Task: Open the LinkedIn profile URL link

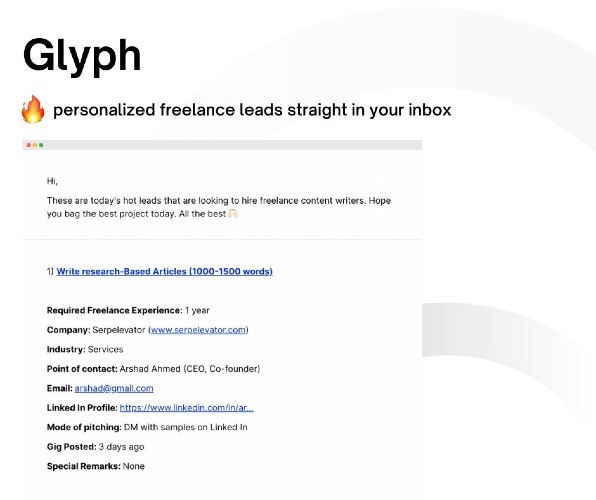Action: (x=187, y=408)
